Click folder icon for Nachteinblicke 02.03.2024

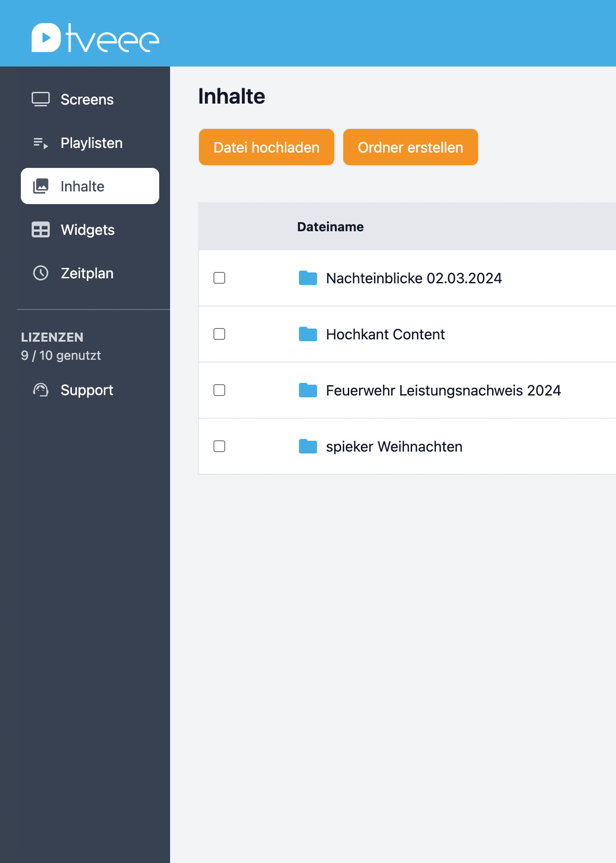(x=308, y=278)
